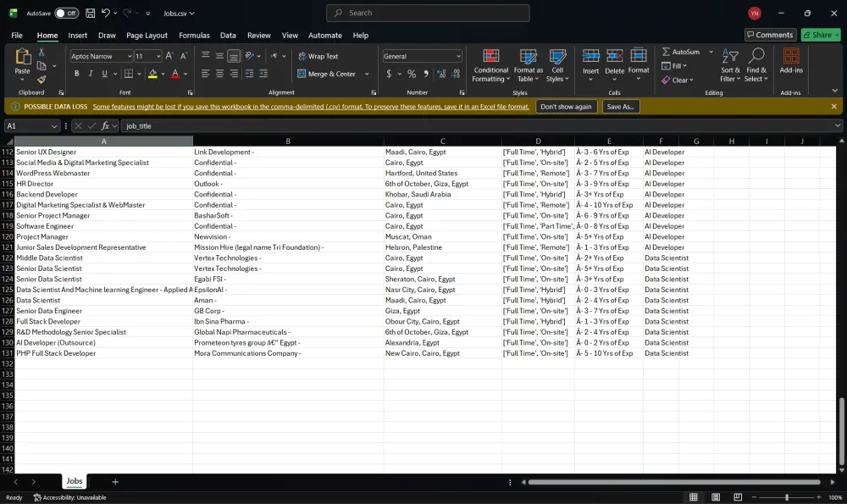Increase font size with the larger A icon
Screen dimensions: 847x504
click(169, 56)
